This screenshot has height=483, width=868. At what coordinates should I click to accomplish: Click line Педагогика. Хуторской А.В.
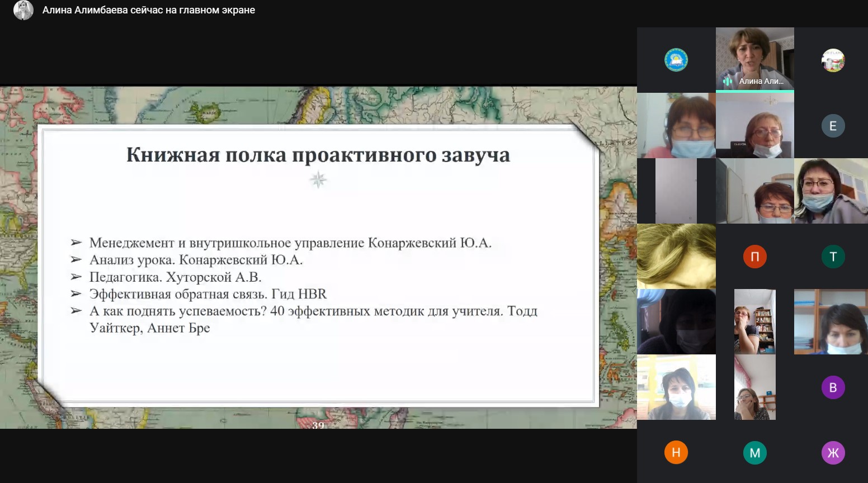coord(175,277)
